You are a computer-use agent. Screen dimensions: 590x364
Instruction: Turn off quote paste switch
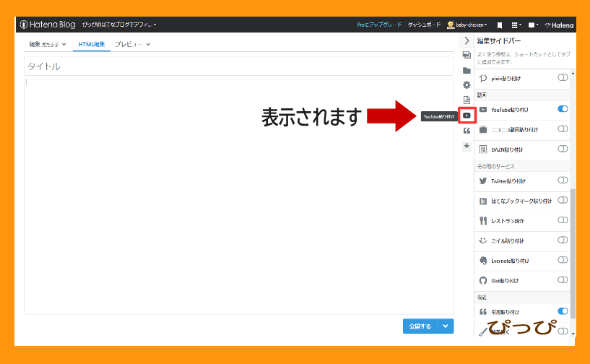tap(563, 311)
